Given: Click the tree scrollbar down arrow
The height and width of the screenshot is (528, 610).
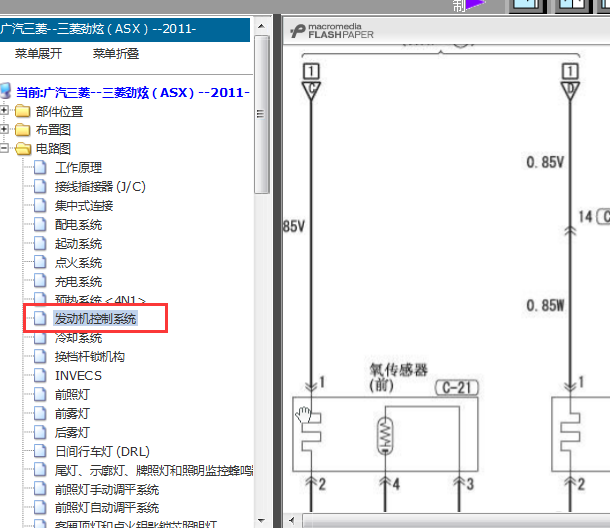Looking at the screenshot, I should [261, 521].
